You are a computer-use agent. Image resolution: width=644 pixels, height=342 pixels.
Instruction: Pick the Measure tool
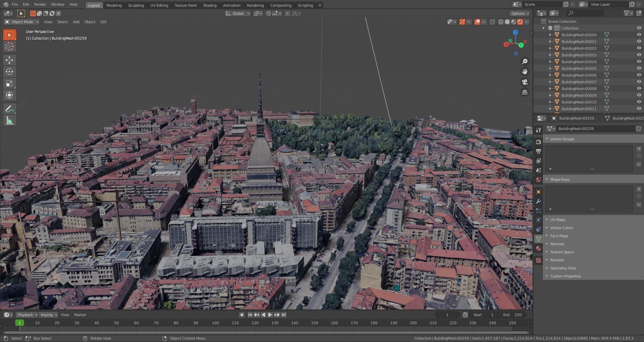[9, 121]
